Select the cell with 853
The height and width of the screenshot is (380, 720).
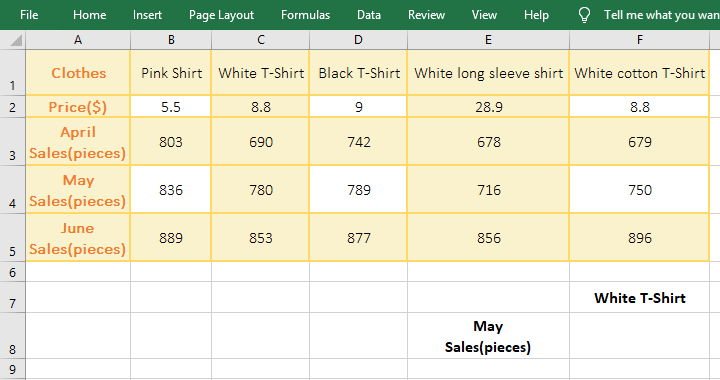(260, 238)
